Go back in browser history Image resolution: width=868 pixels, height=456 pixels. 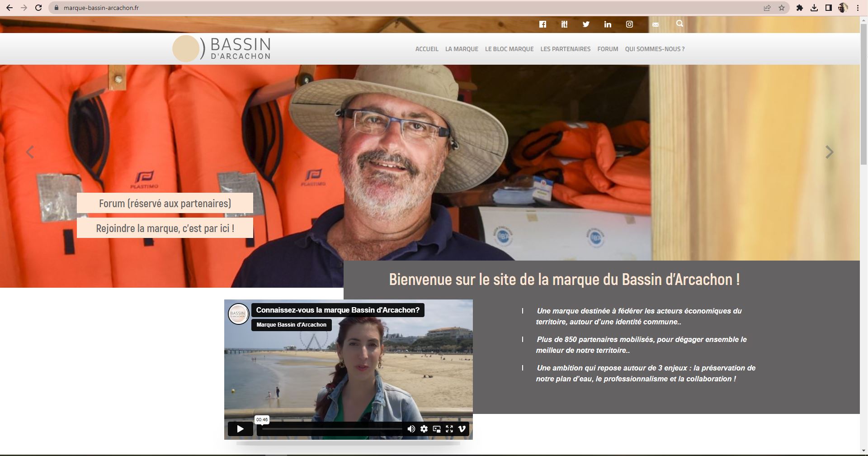coord(9,8)
